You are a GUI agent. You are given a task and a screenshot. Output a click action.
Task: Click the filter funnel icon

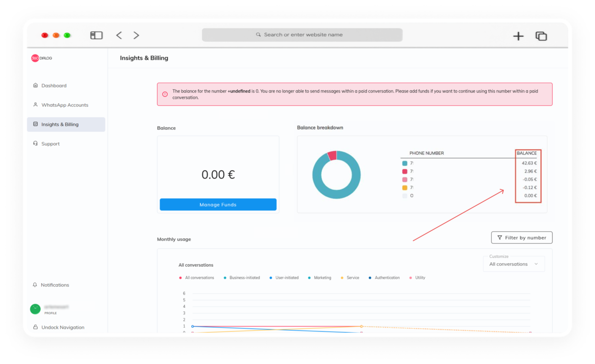[x=499, y=238]
